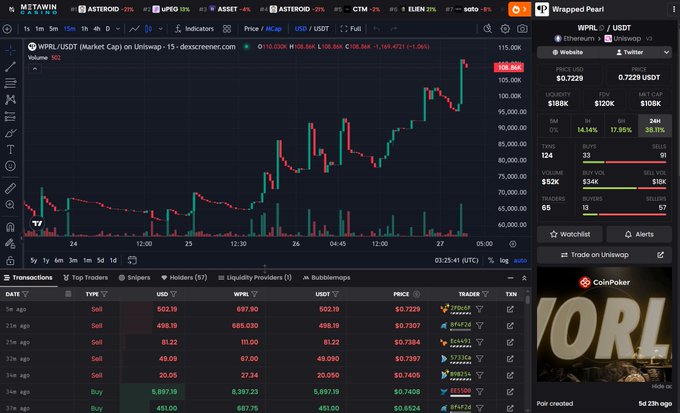Switch to the Snipers tab
This screenshot has width=680, height=413.
click(x=134, y=278)
